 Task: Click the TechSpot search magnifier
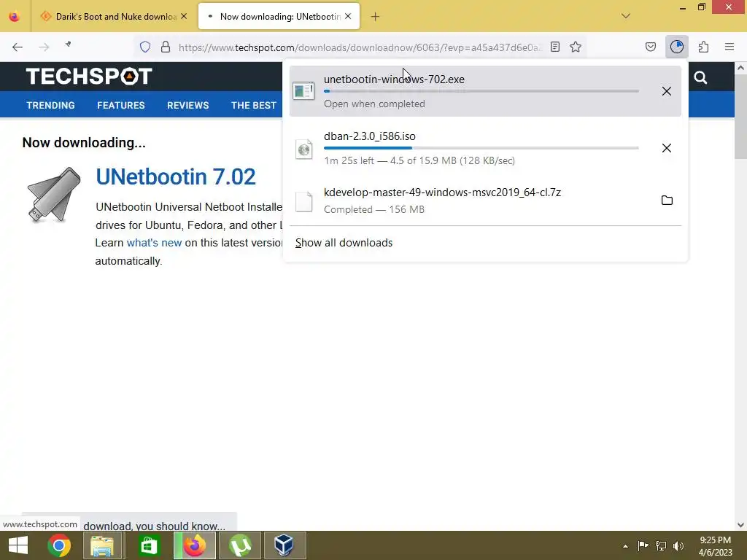(x=700, y=77)
